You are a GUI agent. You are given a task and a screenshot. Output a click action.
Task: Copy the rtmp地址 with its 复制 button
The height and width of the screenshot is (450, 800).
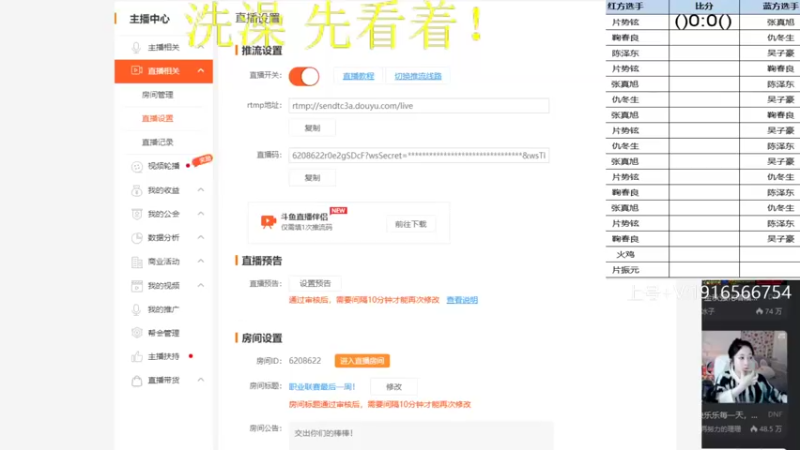(312, 128)
